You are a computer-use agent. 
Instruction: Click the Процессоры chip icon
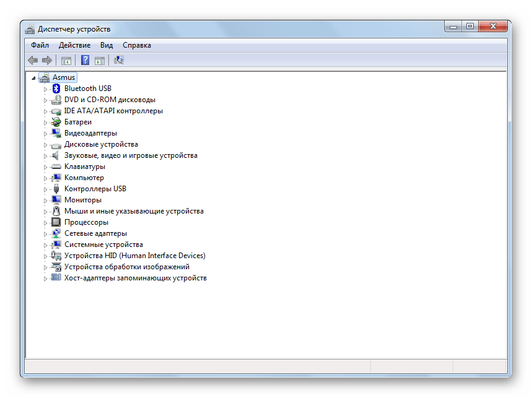pos(56,222)
